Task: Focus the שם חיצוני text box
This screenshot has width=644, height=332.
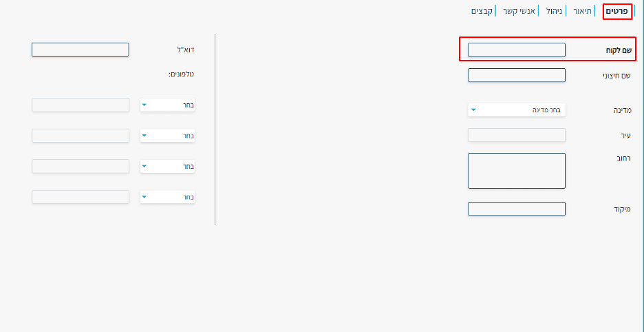Action: (x=517, y=75)
